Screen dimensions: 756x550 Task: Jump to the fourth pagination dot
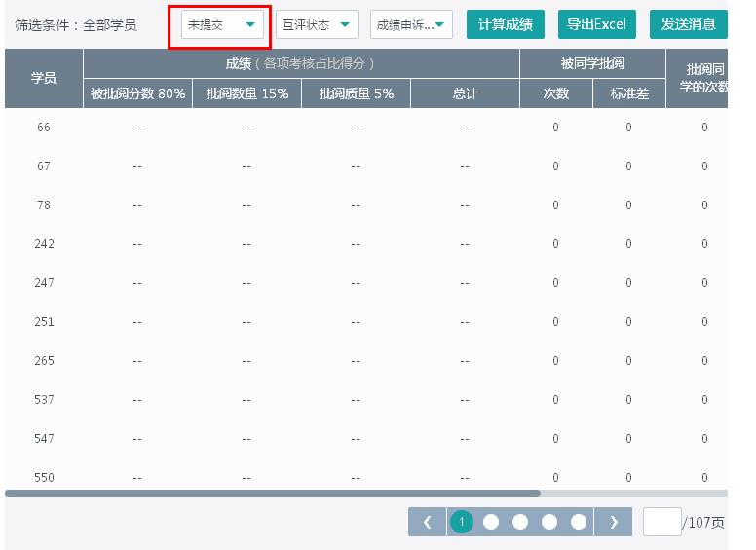[x=549, y=523]
